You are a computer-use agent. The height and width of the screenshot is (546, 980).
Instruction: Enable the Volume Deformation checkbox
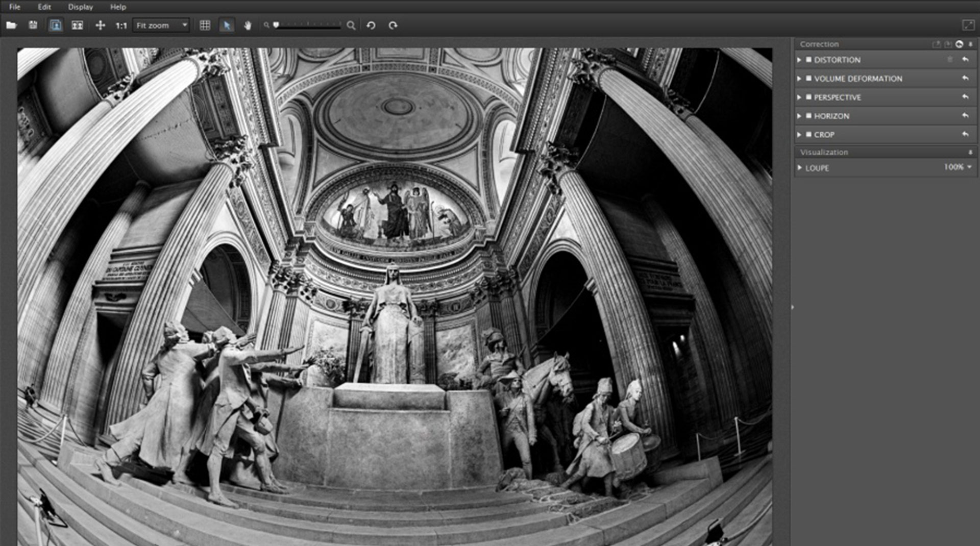(808, 79)
